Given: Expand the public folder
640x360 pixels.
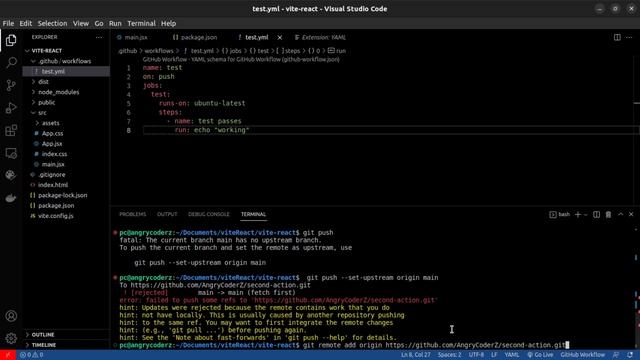Looking at the screenshot, I should click(47, 102).
